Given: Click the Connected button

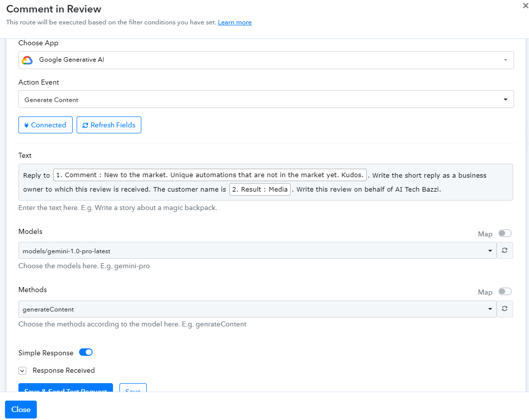Looking at the screenshot, I should (x=46, y=125).
